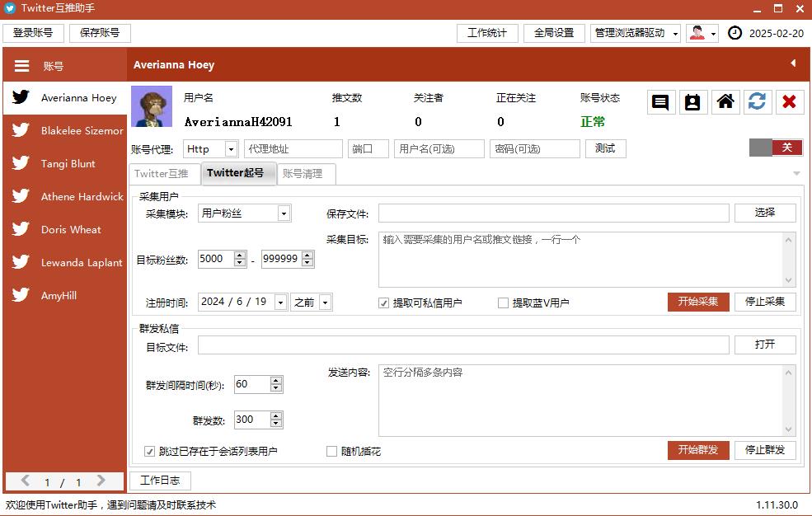Select Twitter bird icon for Blakelee Sizemor

point(21,130)
